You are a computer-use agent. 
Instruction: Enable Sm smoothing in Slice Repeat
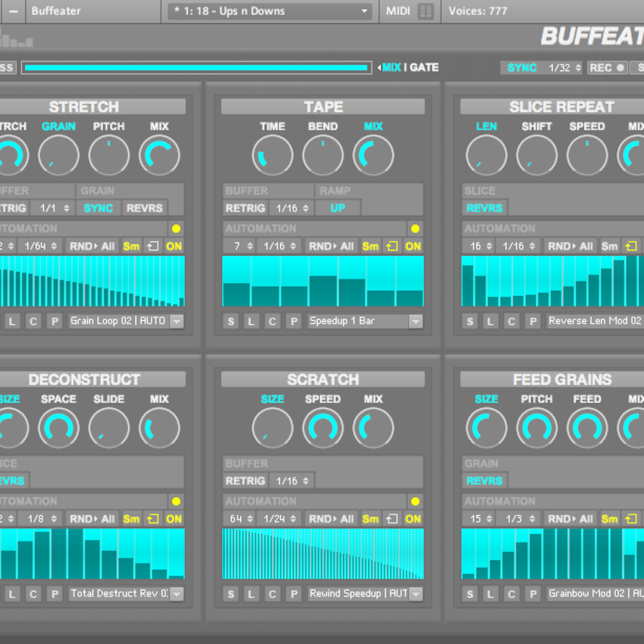pyautogui.click(x=610, y=246)
